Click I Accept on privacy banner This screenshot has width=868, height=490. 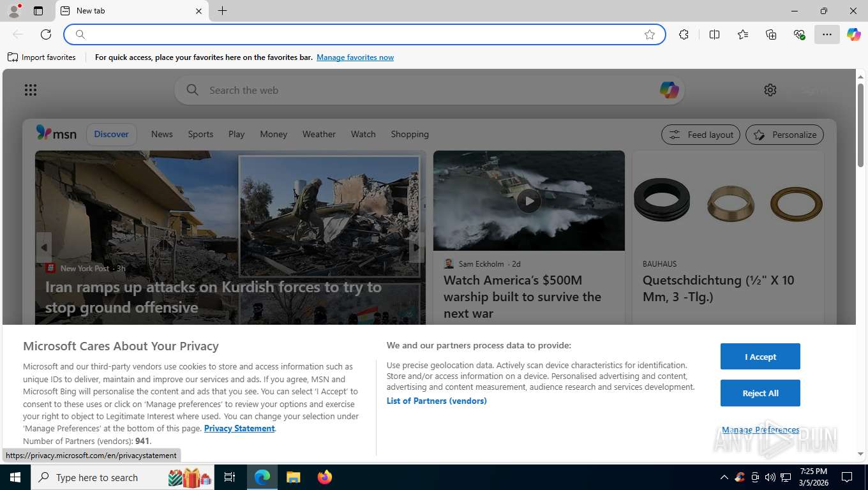coord(760,357)
